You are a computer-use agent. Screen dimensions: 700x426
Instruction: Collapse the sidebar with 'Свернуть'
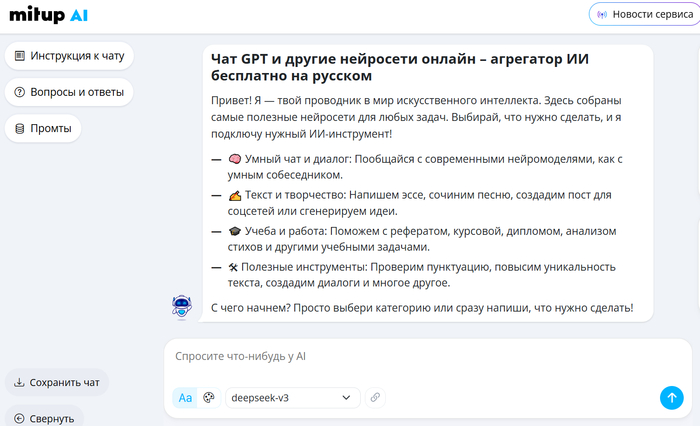click(x=44, y=417)
